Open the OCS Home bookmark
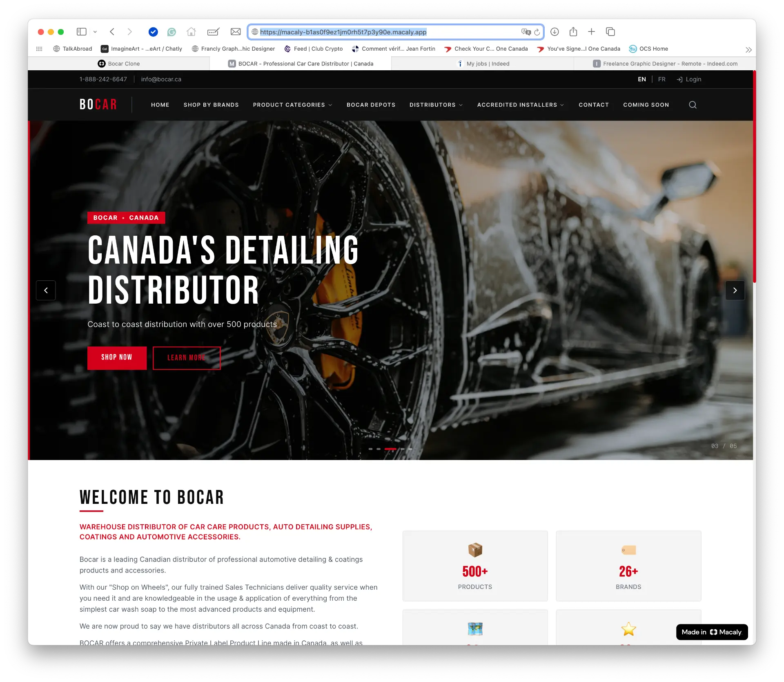Screen dimensions: 784x682 coord(648,49)
